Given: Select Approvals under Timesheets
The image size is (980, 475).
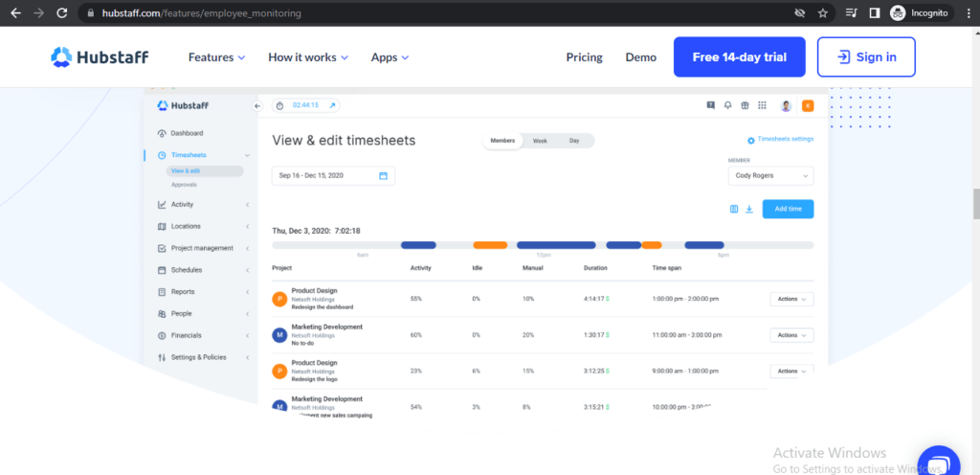Looking at the screenshot, I should click(184, 185).
